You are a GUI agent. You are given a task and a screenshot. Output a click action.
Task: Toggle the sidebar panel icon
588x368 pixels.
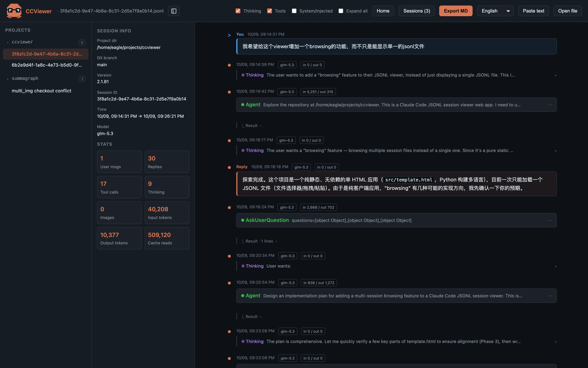[174, 11]
